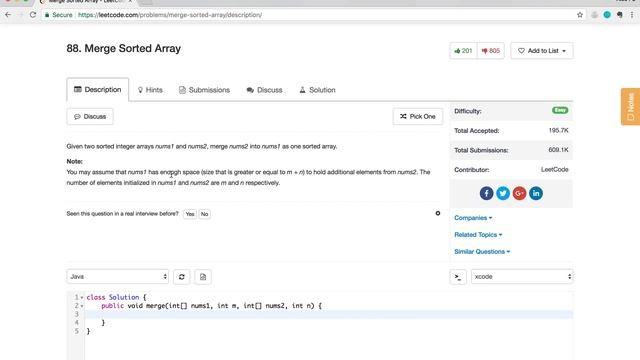
Task: Click the LeetCode contributor name
Action: click(555, 169)
